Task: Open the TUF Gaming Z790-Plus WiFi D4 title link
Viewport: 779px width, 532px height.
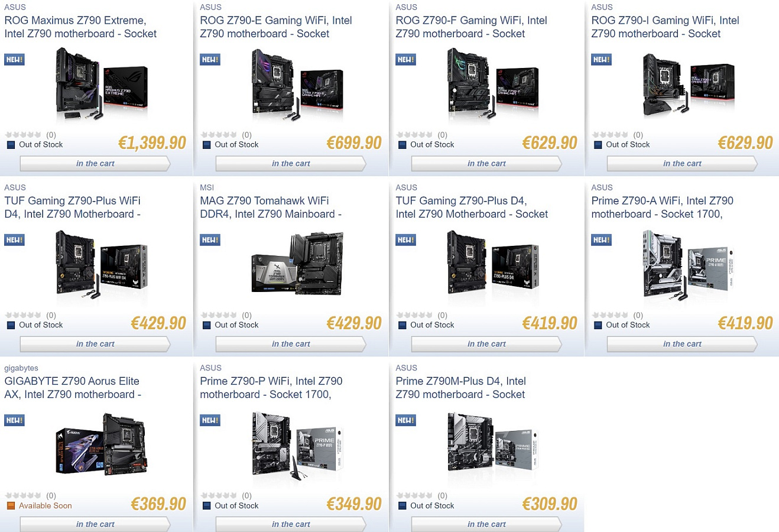Action: [72, 207]
